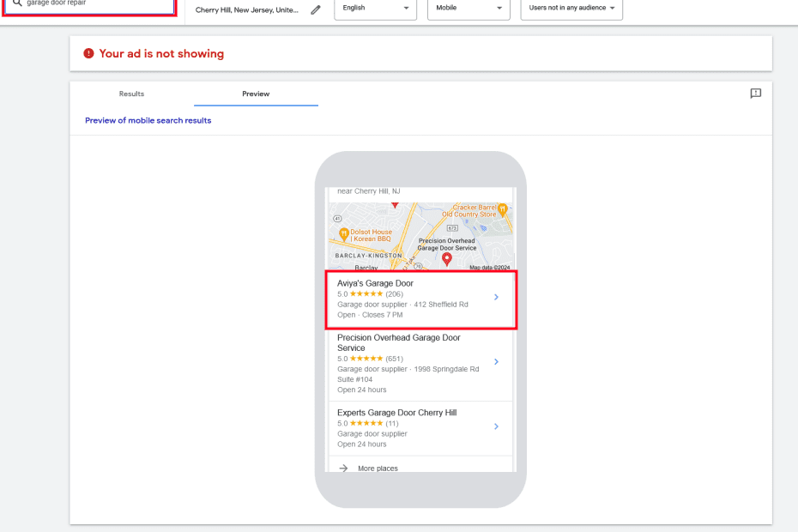Select the Preview tab
This screenshot has width=798, height=532.
point(256,94)
